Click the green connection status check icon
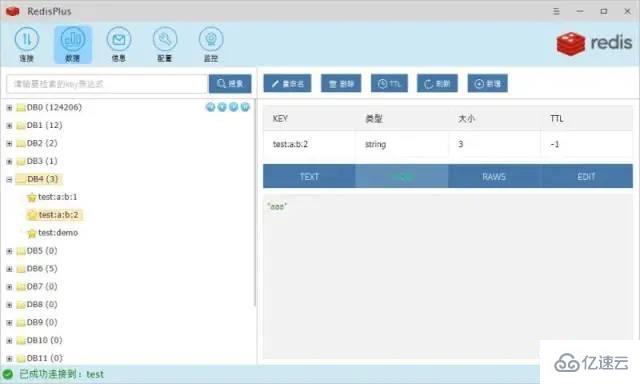Image resolution: width=640 pixels, height=384 pixels. 8,374
